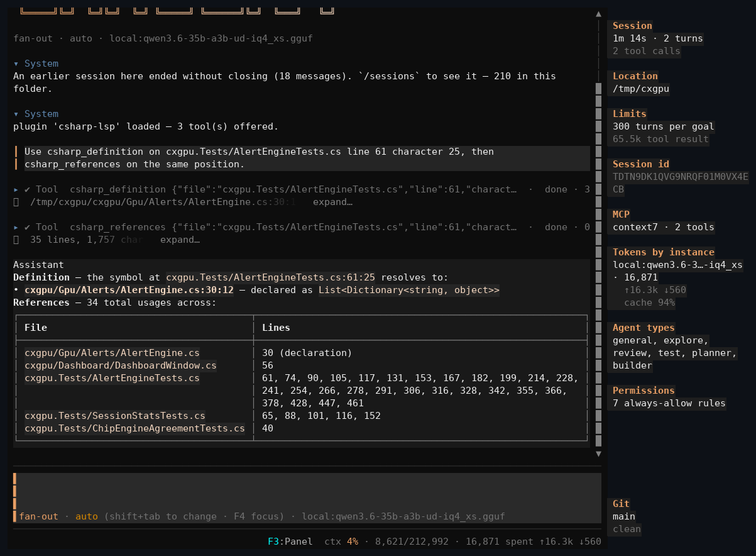Select the Git heading
This screenshot has height=556, width=756.
(x=621, y=504)
